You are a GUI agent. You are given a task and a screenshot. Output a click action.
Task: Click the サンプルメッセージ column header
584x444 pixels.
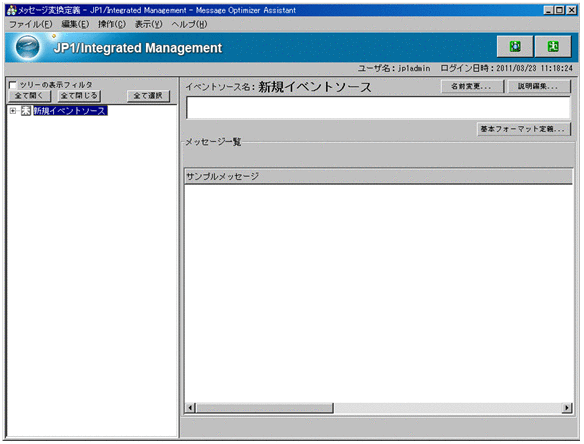378,176
